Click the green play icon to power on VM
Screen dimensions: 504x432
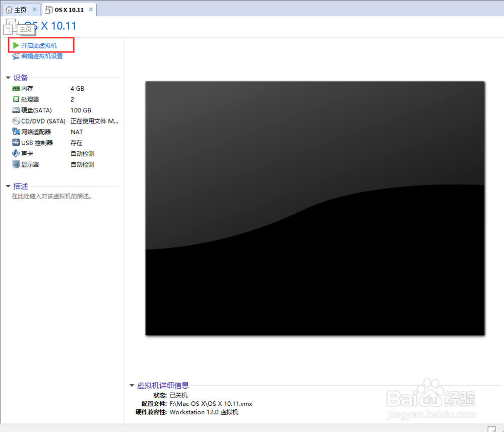click(x=16, y=45)
